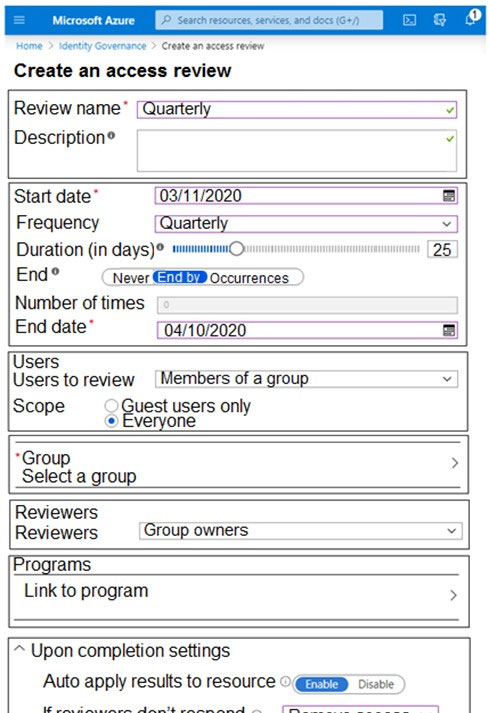Open directory and subscription filter icon
The height and width of the screenshot is (713, 489).
(439, 20)
